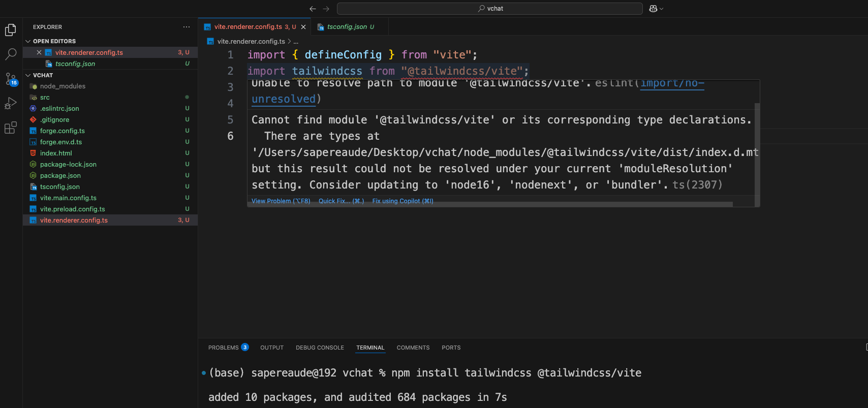Open package.json in the file tree
Viewport: 868px width, 408px height.
point(60,175)
